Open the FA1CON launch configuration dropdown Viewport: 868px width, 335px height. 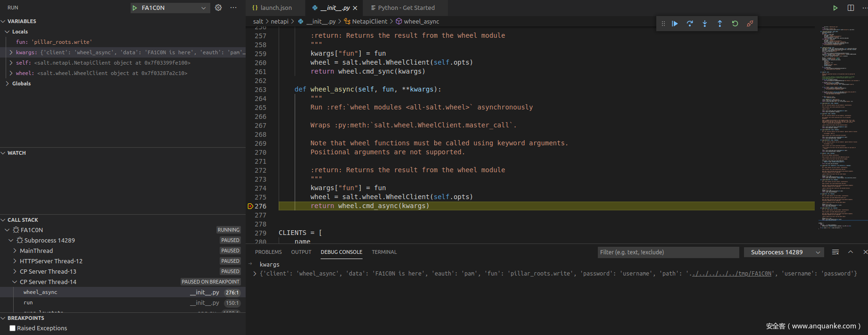click(x=203, y=8)
